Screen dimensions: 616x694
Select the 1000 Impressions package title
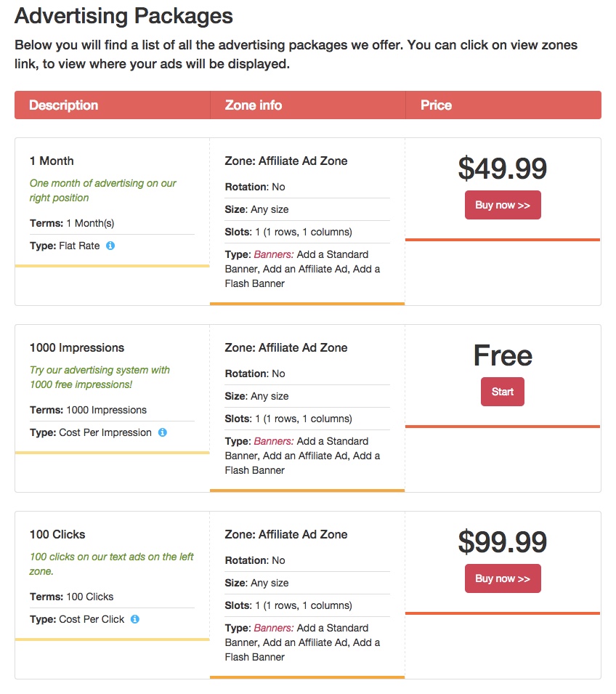(x=77, y=347)
